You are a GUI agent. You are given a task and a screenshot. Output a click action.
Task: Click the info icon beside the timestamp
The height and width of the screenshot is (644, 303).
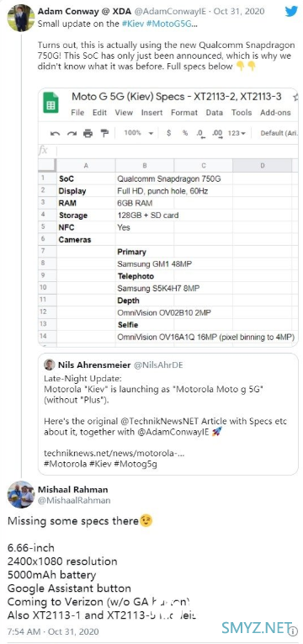(293, 631)
